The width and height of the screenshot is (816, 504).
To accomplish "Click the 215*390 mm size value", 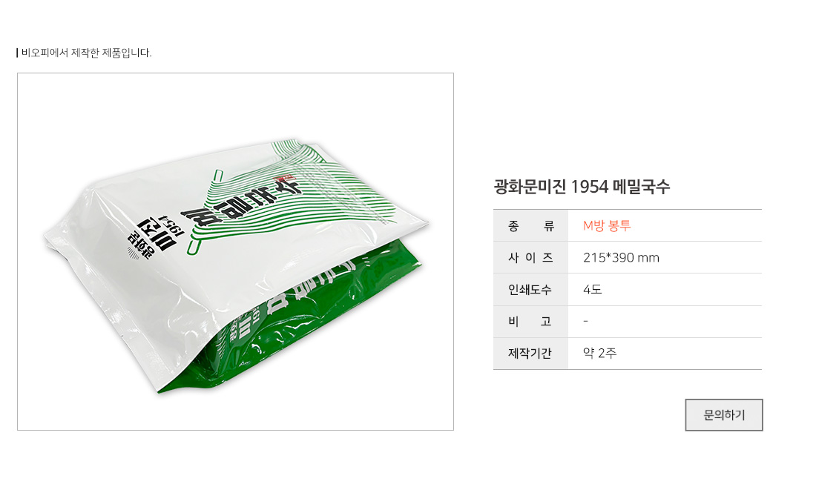I will pos(621,257).
